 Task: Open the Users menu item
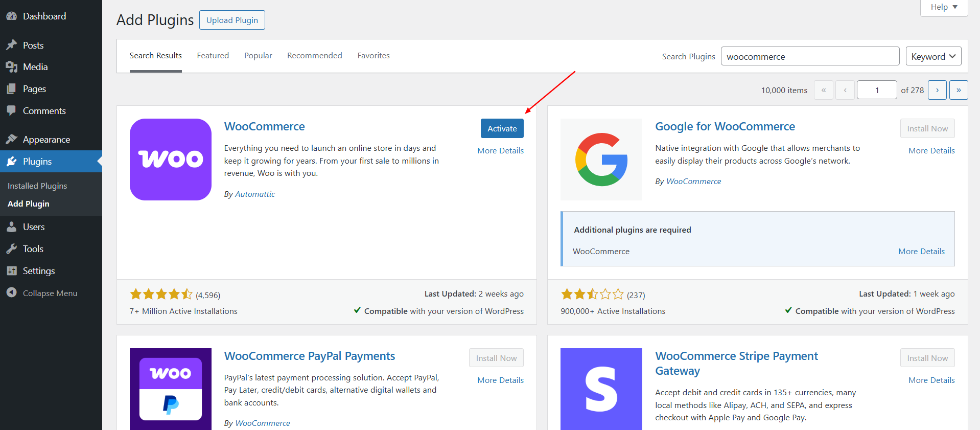coord(51,227)
